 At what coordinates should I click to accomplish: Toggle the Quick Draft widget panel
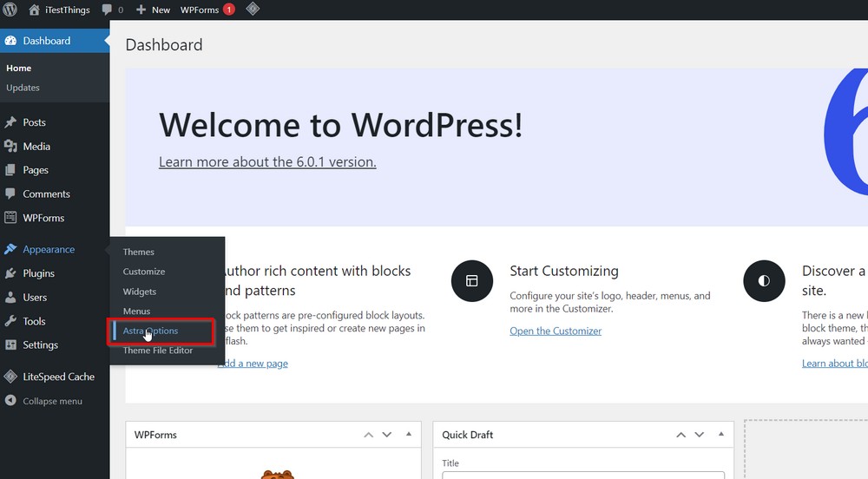tap(720, 434)
